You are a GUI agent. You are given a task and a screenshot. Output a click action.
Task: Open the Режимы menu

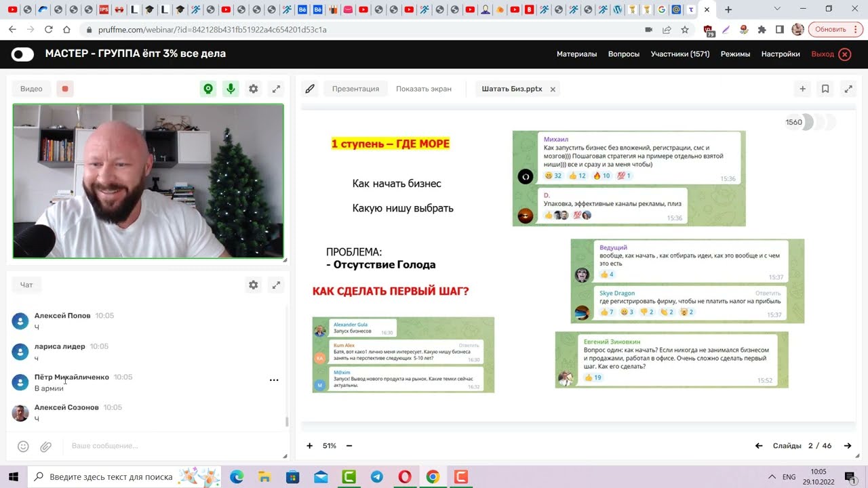(735, 54)
